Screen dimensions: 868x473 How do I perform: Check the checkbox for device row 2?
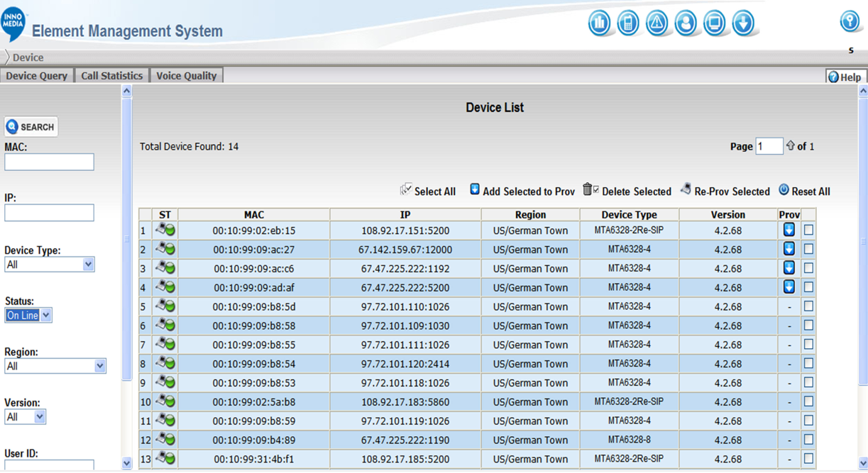pyautogui.click(x=808, y=249)
